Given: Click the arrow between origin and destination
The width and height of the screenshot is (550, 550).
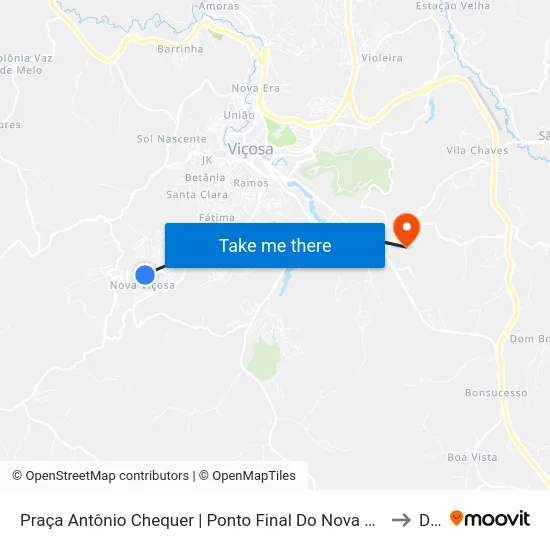Looking at the screenshot, I should coord(401,520).
